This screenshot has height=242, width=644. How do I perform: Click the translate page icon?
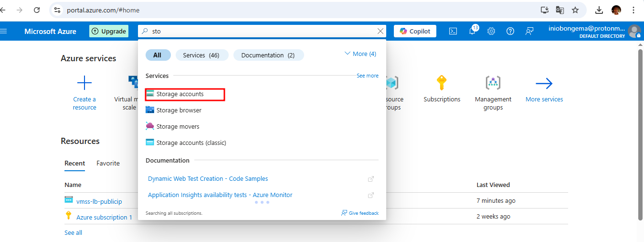(560, 10)
